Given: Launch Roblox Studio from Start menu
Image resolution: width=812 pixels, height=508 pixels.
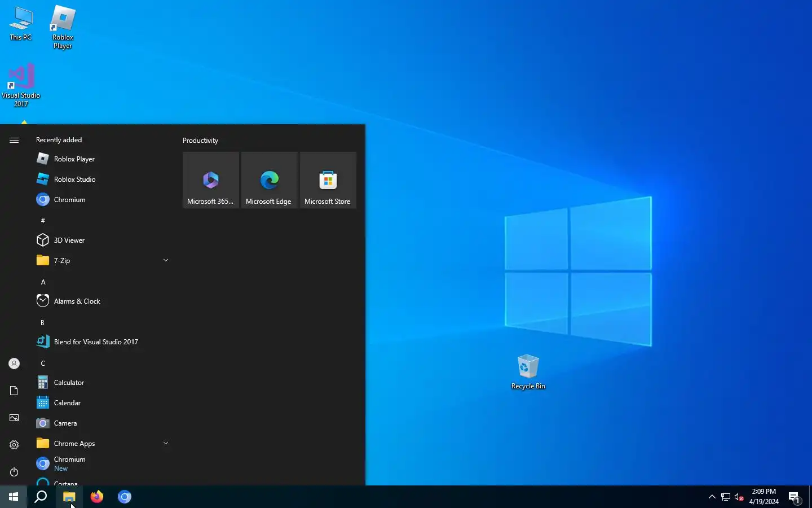Looking at the screenshot, I should pos(101,179).
